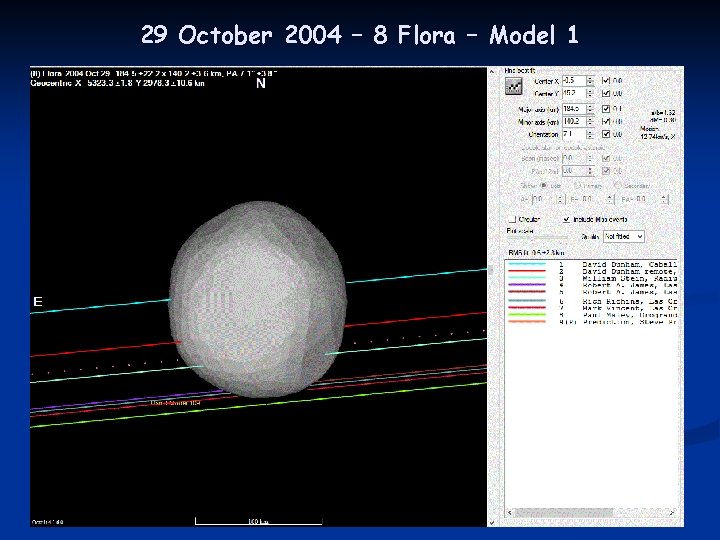
Task: Uncheck the Center X fit checkbox
Action: tap(606, 79)
